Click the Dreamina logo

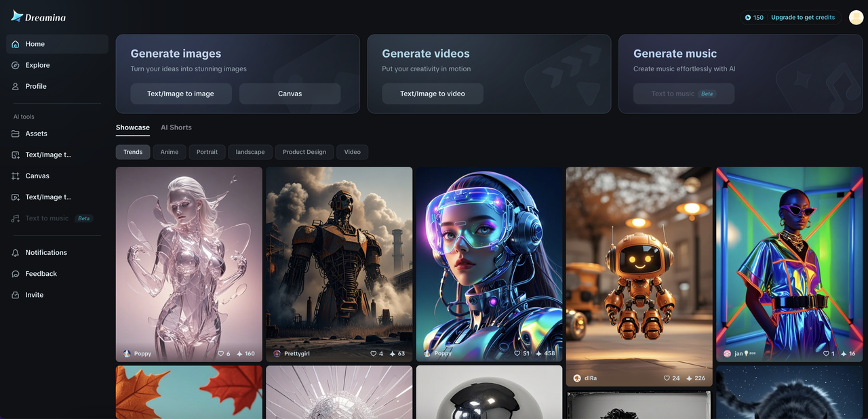39,17
